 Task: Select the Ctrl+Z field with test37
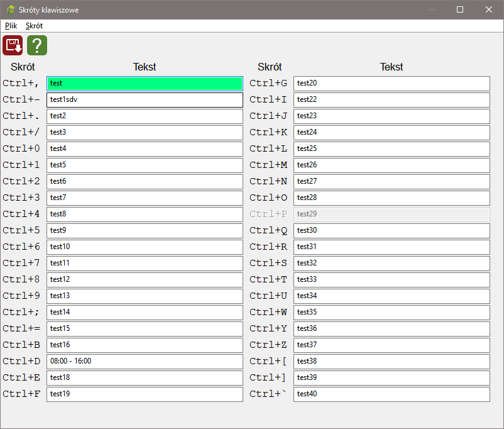(391, 345)
